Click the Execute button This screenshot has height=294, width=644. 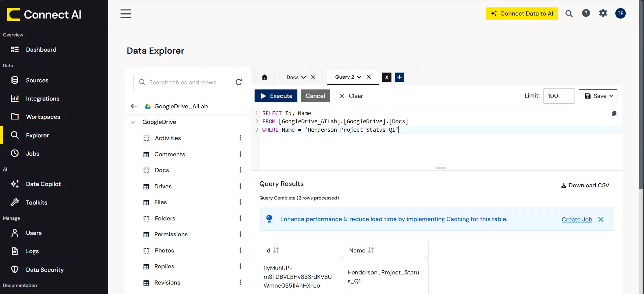pyautogui.click(x=276, y=96)
